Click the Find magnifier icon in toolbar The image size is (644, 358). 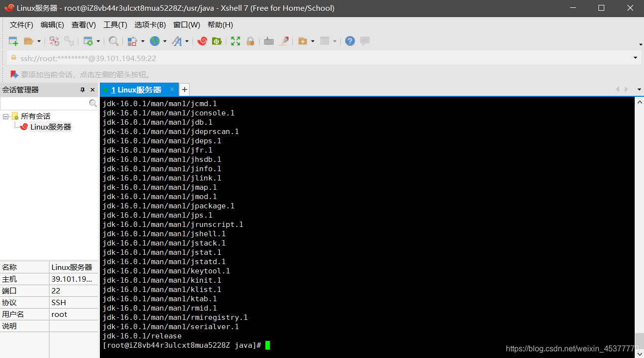(x=114, y=41)
